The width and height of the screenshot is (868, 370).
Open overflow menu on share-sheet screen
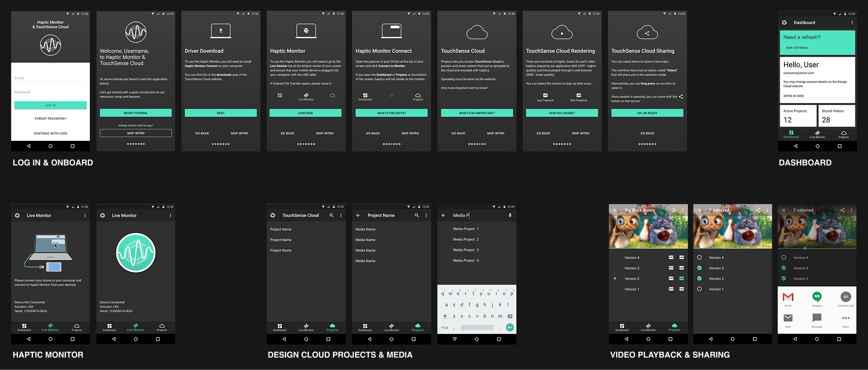tap(852, 210)
